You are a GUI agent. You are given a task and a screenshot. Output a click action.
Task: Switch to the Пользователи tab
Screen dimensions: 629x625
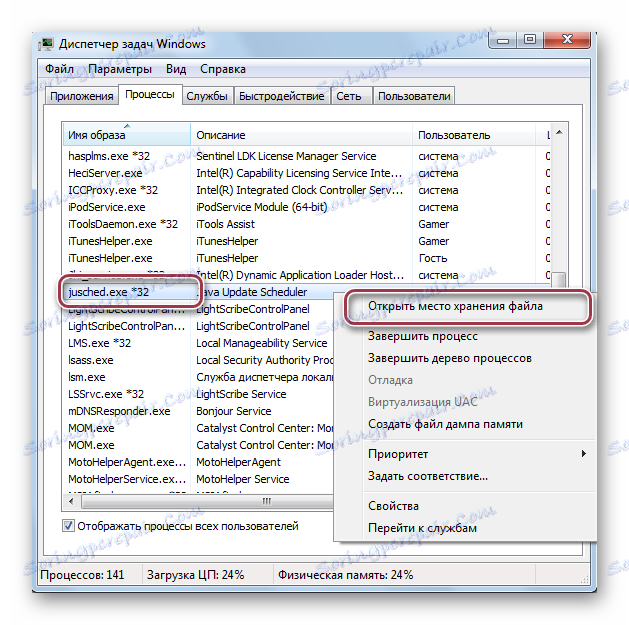(414, 96)
